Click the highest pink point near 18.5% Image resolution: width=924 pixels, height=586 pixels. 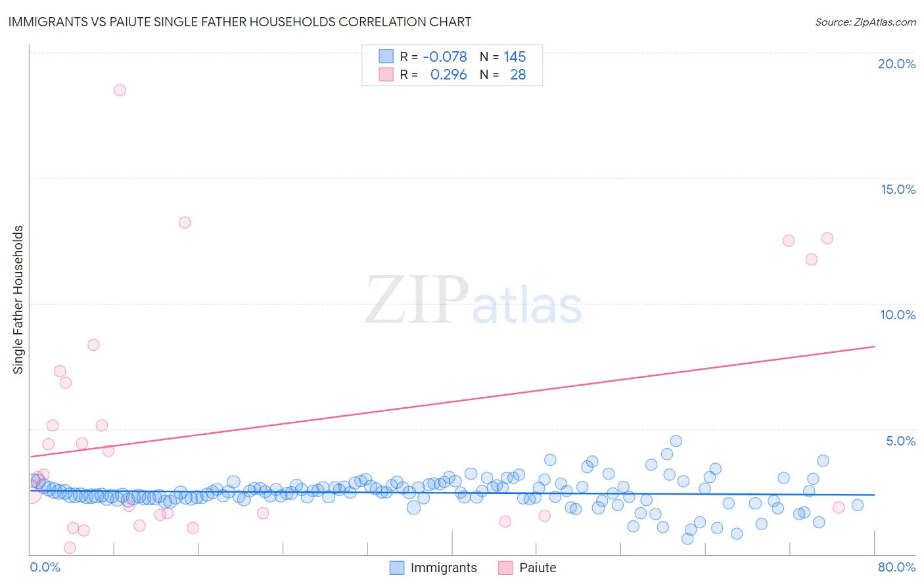[x=120, y=90]
